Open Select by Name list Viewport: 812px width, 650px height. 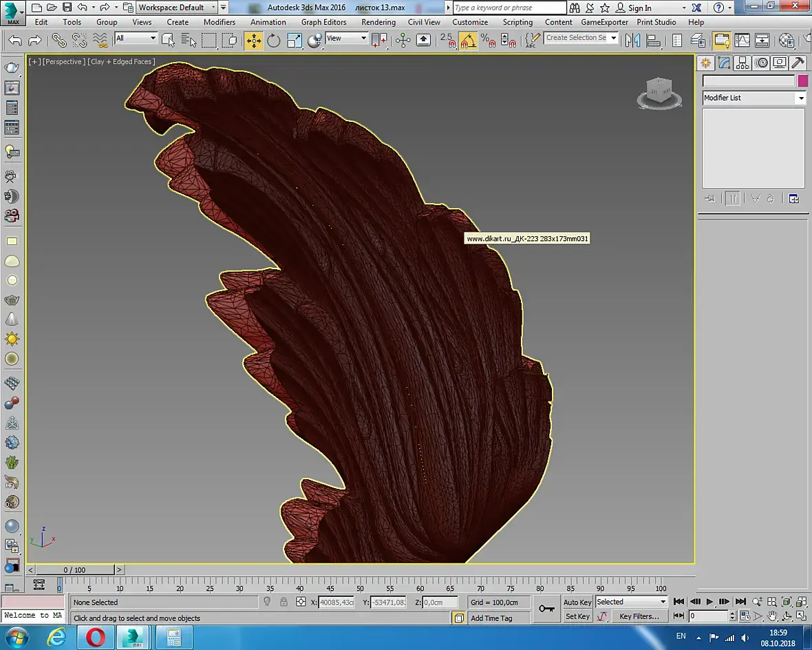(188, 41)
